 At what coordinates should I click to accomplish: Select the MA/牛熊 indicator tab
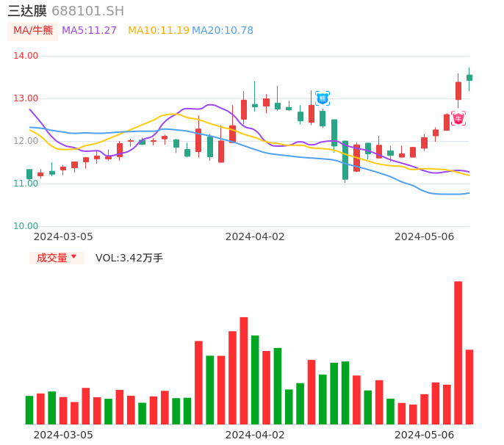click(x=33, y=30)
